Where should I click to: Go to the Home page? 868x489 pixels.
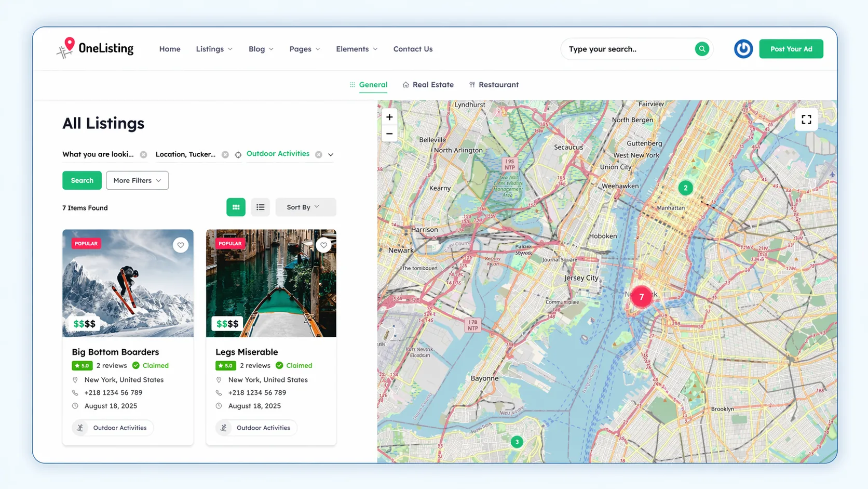click(170, 49)
